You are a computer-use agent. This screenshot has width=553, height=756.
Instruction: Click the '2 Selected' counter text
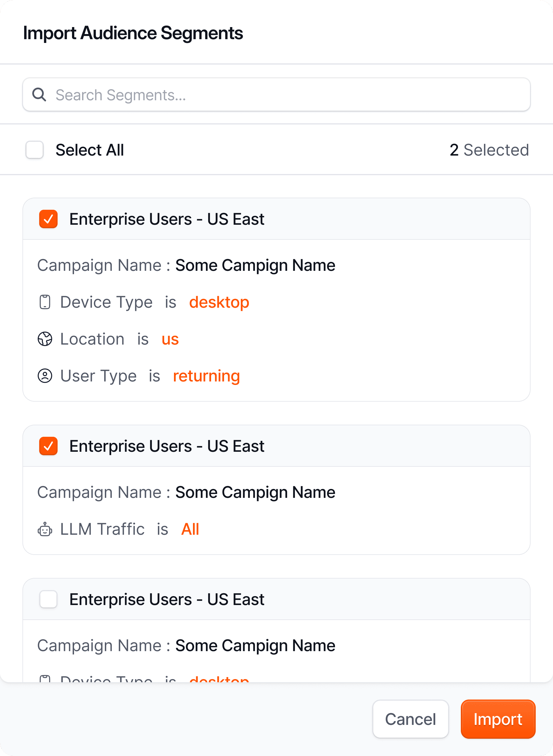tap(489, 150)
